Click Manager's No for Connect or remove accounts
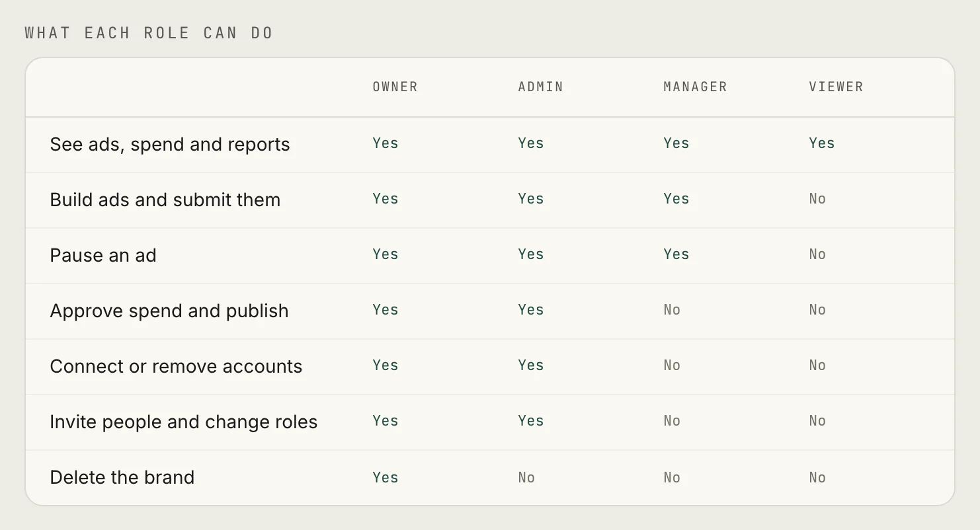 point(672,365)
